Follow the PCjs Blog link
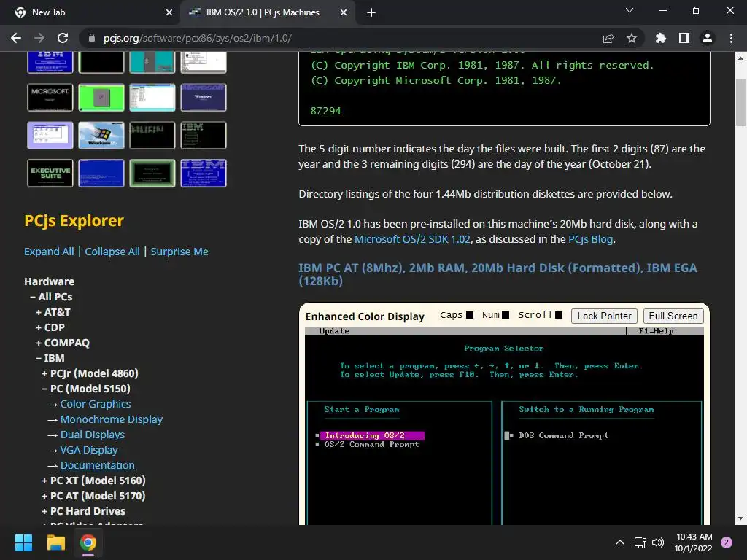 coord(590,239)
